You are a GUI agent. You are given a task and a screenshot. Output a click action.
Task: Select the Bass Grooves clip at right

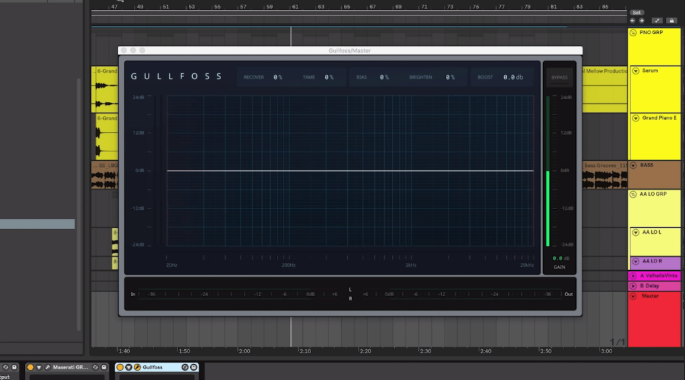605,175
